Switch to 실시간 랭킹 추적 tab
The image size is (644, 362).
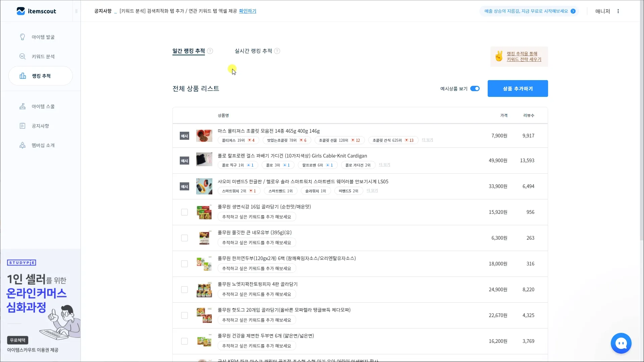pyautogui.click(x=253, y=51)
